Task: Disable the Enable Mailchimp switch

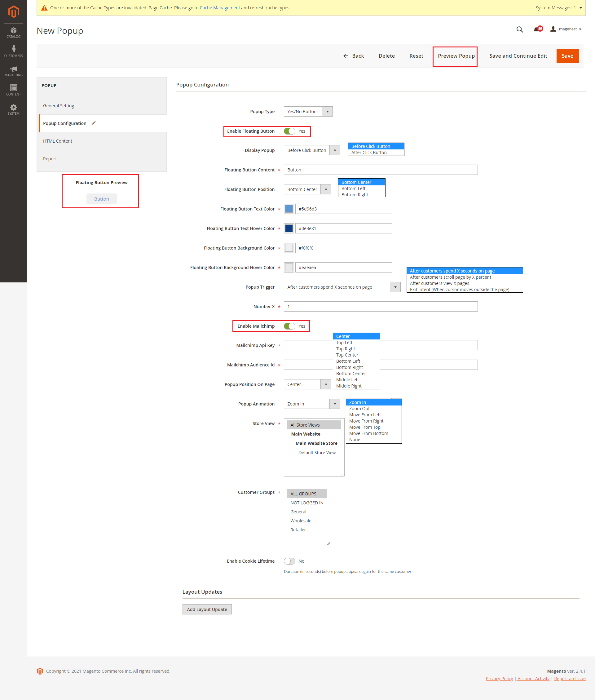Action: pyautogui.click(x=289, y=326)
